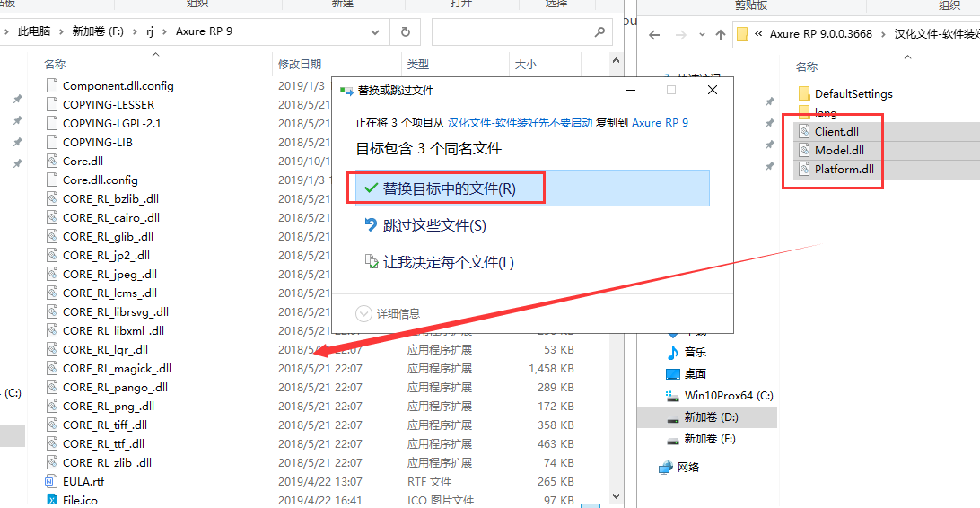
Task: Select EULA.rtf document icon
Action: point(51,481)
